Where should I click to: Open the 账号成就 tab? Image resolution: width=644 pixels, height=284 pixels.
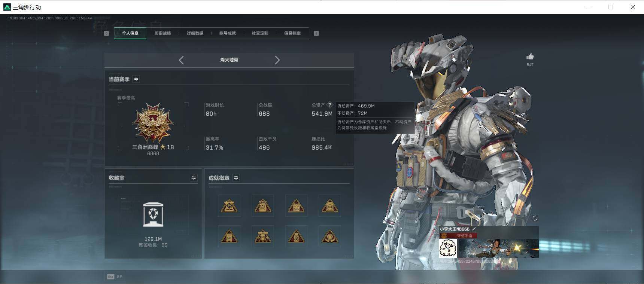[x=228, y=33]
